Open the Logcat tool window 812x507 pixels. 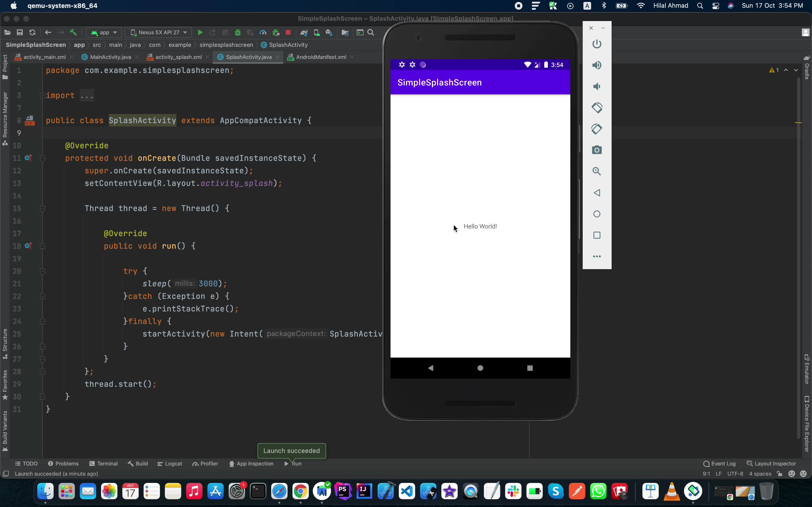(x=170, y=464)
